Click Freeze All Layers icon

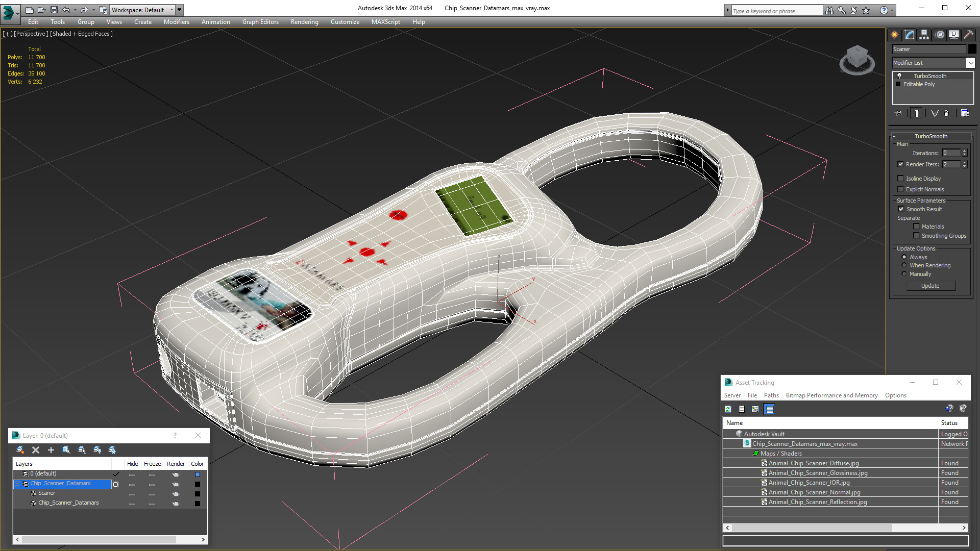pyautogui.click(x=112, y=450)
